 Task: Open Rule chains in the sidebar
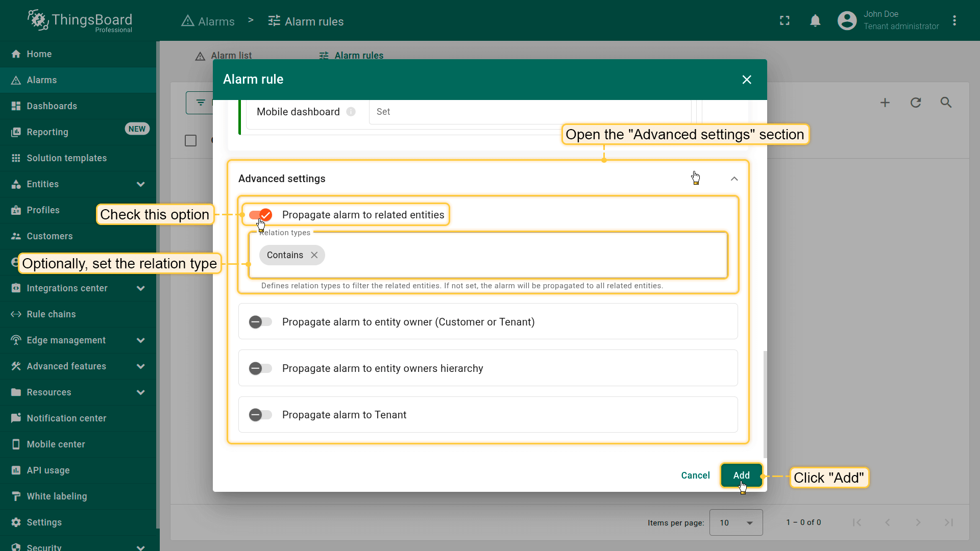(x=51, y=314)
